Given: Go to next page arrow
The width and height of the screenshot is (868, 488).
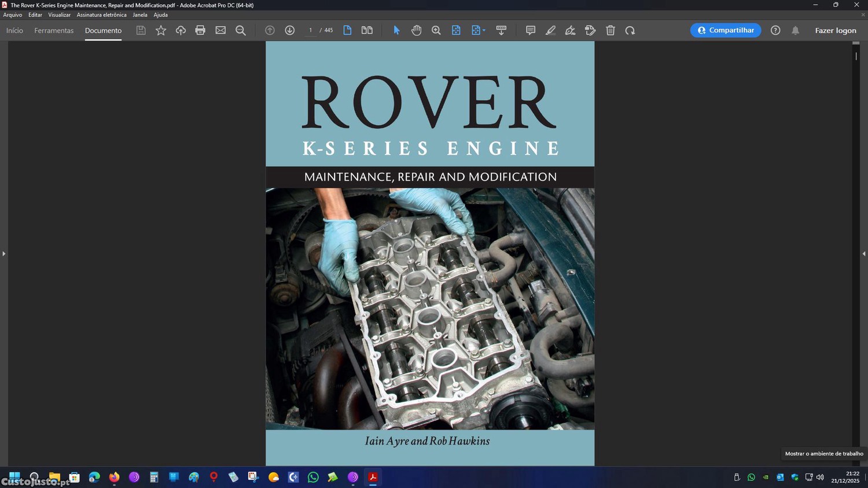Looking at the screenshot, I should (290, 30).
